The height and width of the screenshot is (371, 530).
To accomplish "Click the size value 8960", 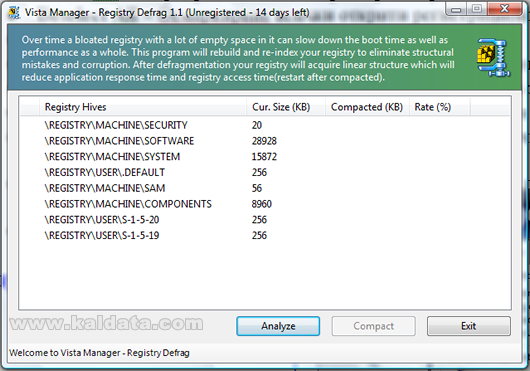I will click(262, 204).
